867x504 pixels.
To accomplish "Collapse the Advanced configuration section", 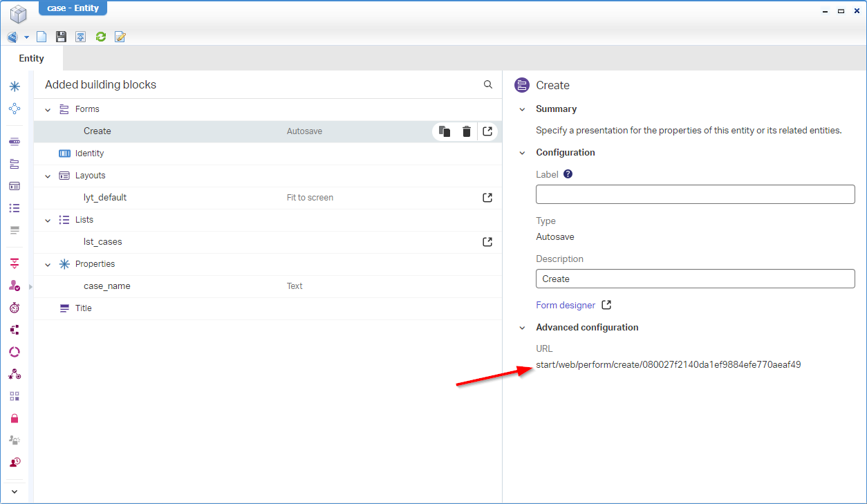I will tap(522, 328).
